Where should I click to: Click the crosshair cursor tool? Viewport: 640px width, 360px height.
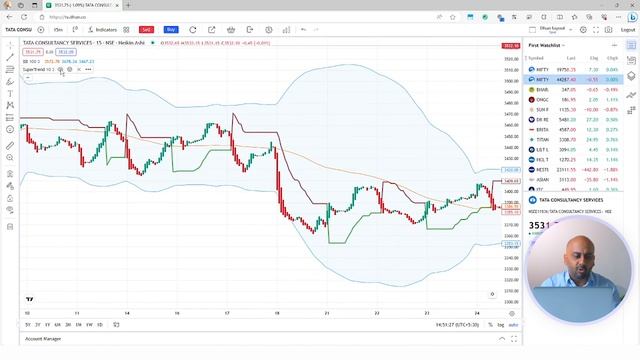pos(10,45)
